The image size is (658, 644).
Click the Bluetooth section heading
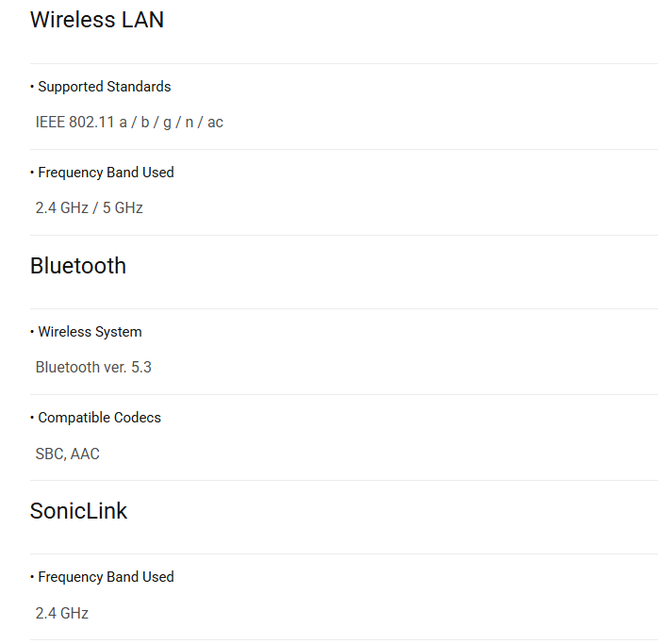point(78,266)
